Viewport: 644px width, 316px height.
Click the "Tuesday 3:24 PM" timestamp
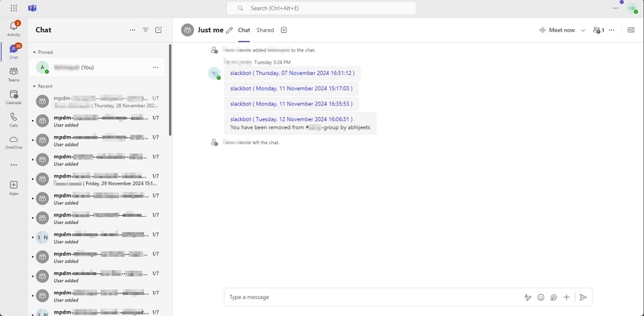(272, 62)
